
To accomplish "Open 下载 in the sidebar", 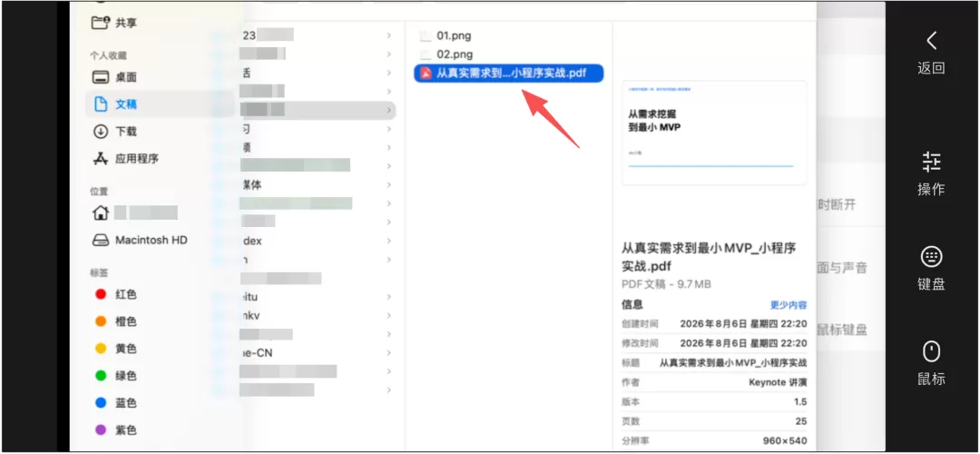I will [x=126, y=132].
